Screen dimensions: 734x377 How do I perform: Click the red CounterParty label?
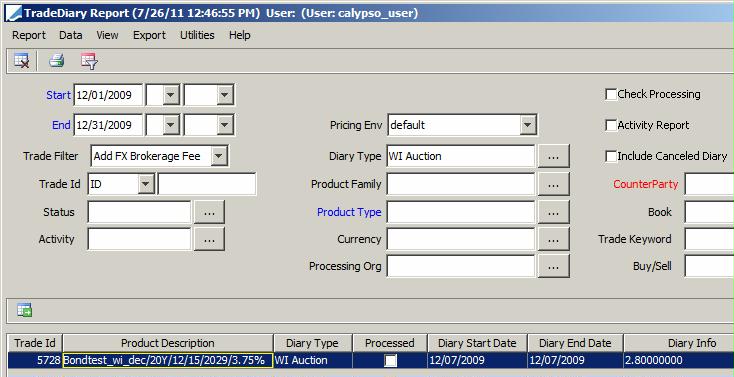tap(646, 185)
